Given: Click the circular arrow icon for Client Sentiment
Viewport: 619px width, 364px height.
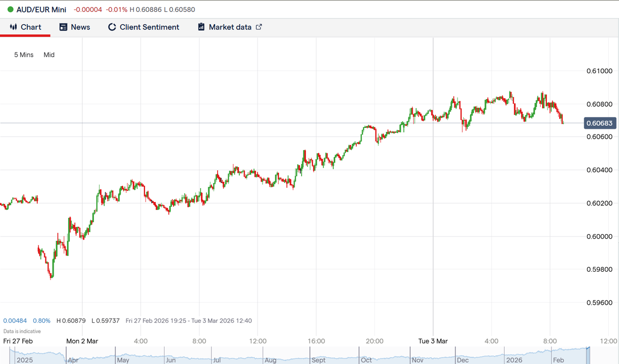Looking at the screenshot, I should (x=112, y=27).
